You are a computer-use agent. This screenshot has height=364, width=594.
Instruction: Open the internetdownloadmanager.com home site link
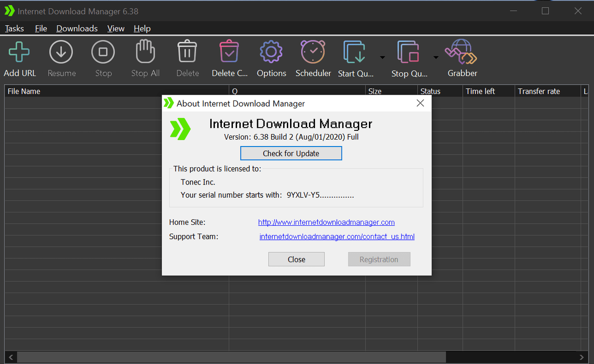[326, 223]
